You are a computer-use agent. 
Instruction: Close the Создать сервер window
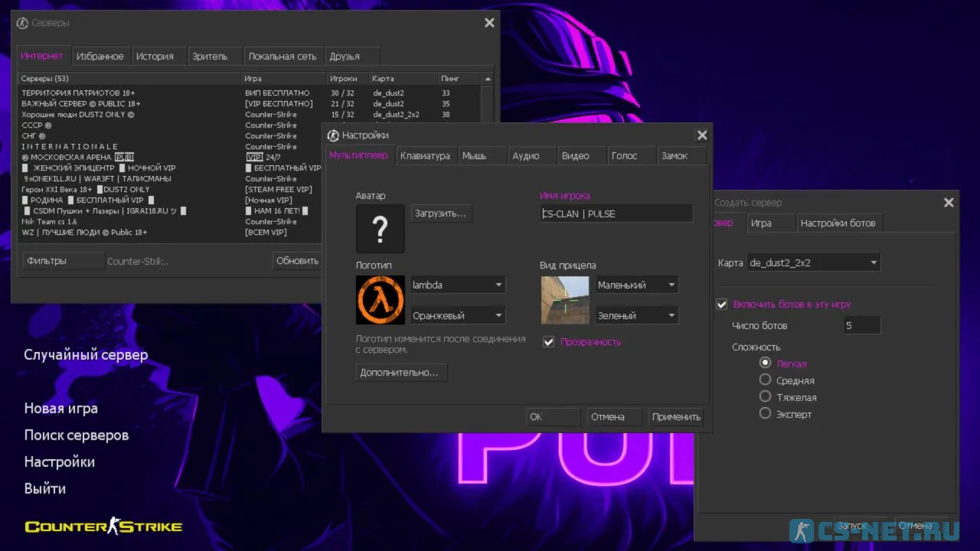pyautogui.click(x=949, y=203)
